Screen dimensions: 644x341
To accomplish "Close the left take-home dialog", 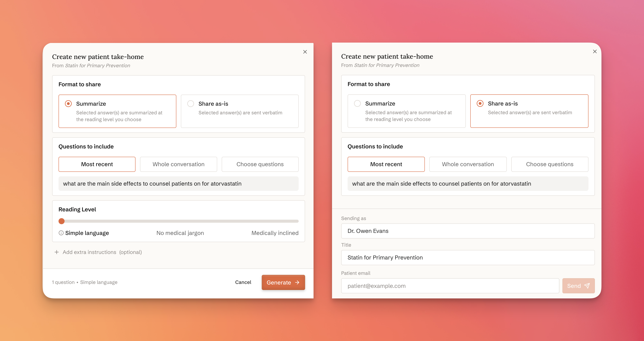I will (x=305, y=52).
